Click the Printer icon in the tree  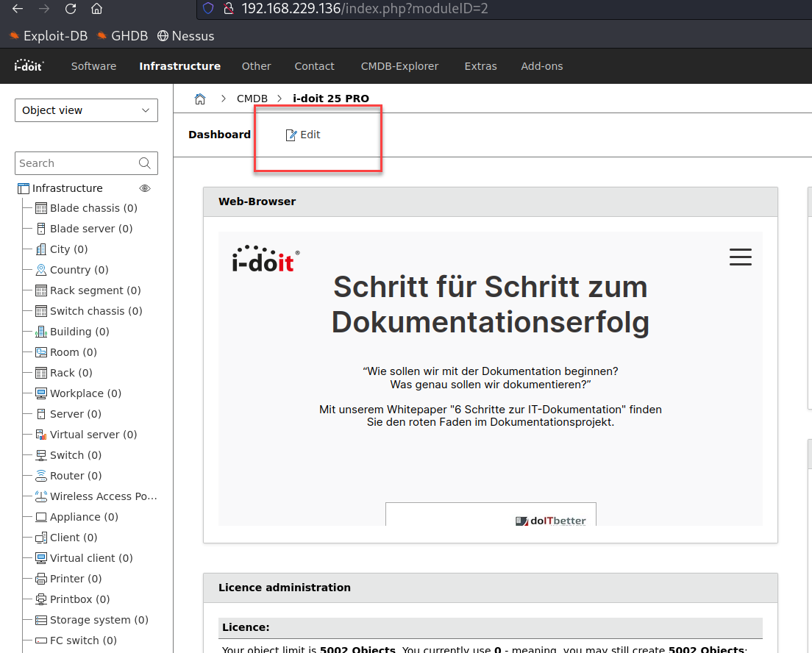[x=41, y=579]
